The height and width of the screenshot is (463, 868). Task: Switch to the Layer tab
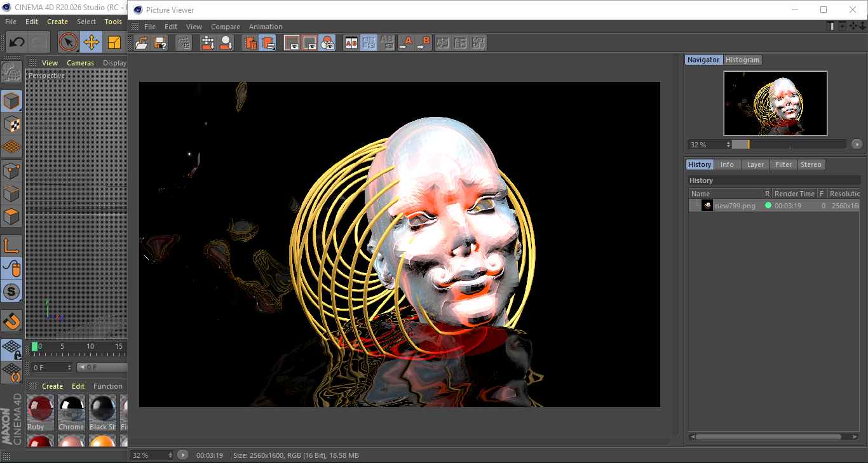point(756,164)
